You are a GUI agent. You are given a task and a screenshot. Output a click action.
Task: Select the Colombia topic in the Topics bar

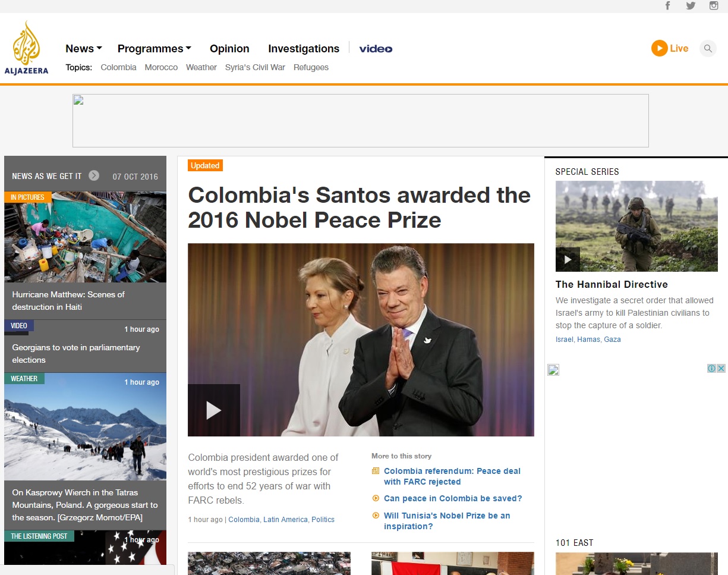click(x=119, y=67)
